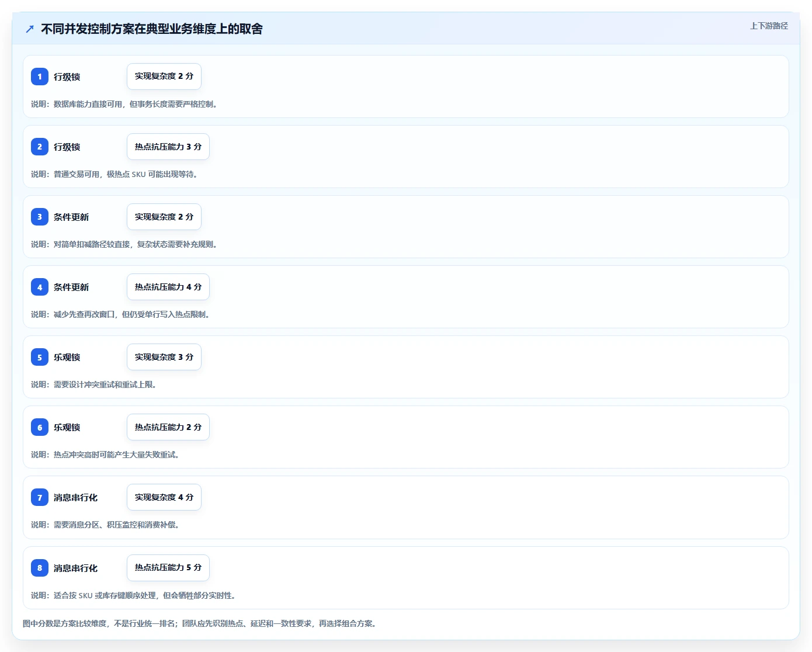
Task: Select 实现复杂度 2 分 chip in row 3
Action: [x=164, y=217]
